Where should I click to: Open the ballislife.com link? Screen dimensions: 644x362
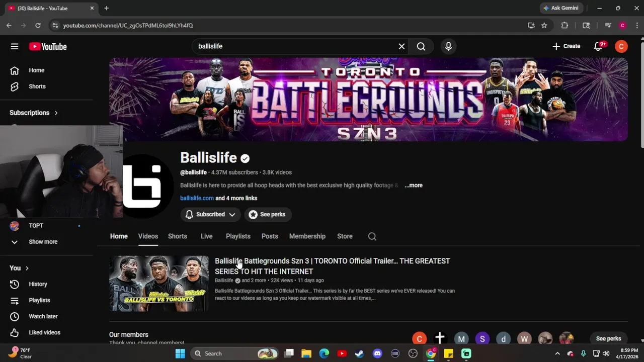point(197,198)
